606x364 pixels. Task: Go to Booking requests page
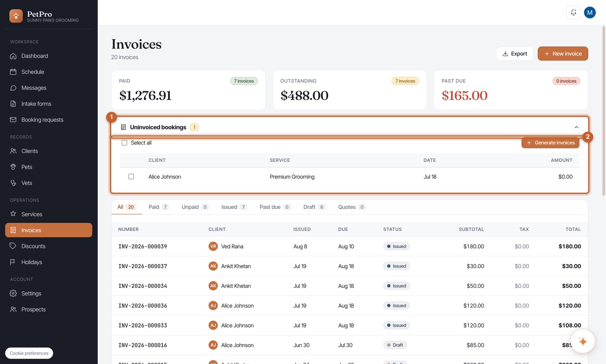tap(48, 120)
